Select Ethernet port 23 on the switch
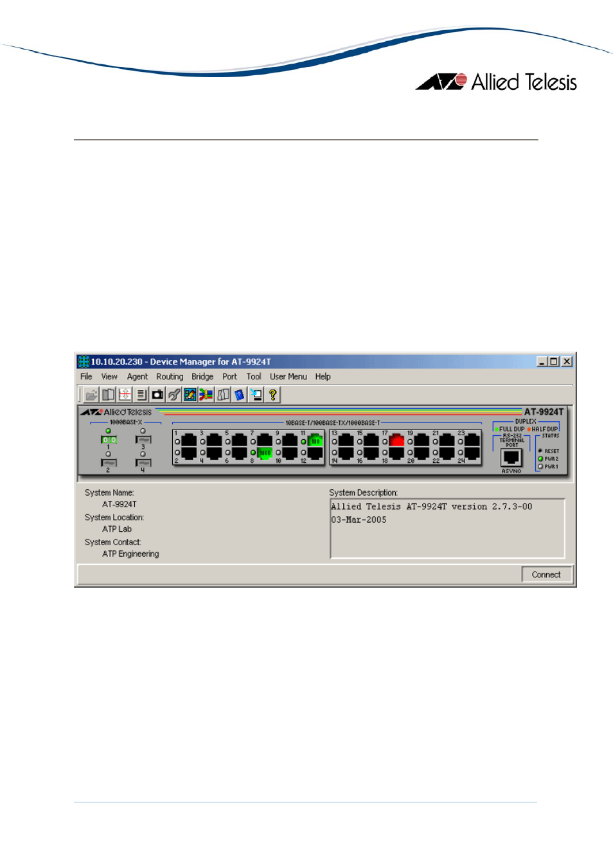 tap(472, 440)
